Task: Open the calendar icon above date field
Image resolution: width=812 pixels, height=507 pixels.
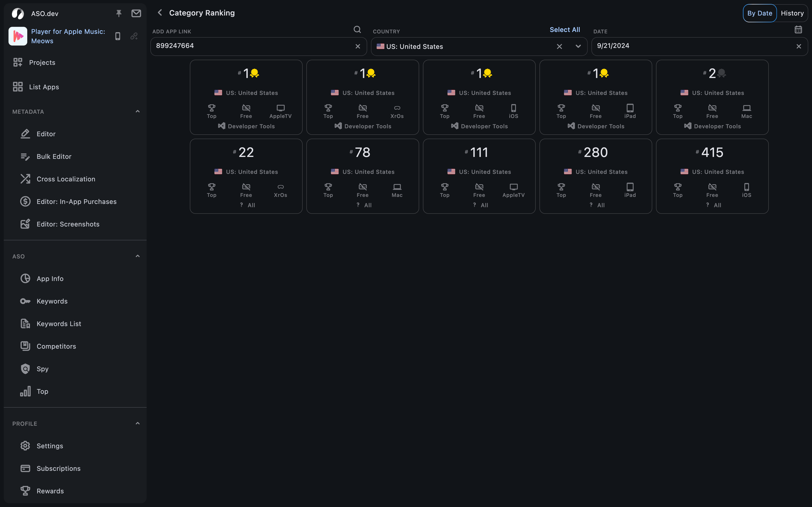Action: pos(798,30)
